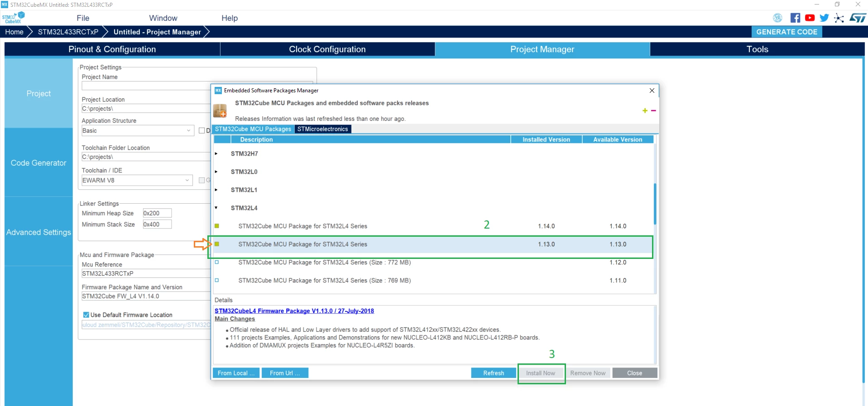The height and width of the screenshot is (406, 868).
Task: Open the STM32CubeL4 Firmware Package V1.13.0 link
Action: 294,311
